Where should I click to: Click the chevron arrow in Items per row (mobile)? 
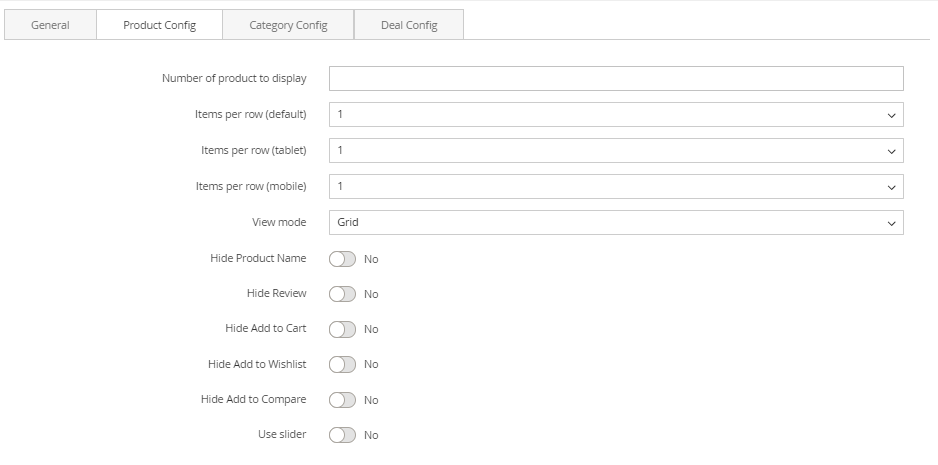892,187
